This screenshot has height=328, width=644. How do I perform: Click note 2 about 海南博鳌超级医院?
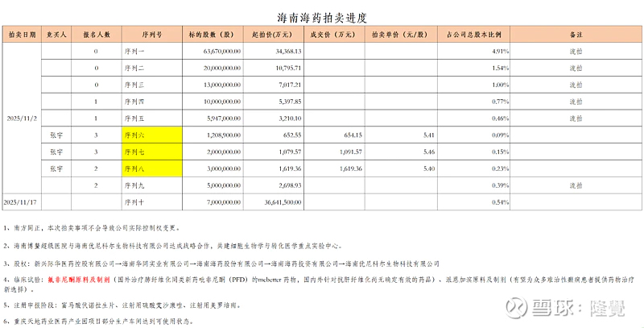(x=172, y=246)
